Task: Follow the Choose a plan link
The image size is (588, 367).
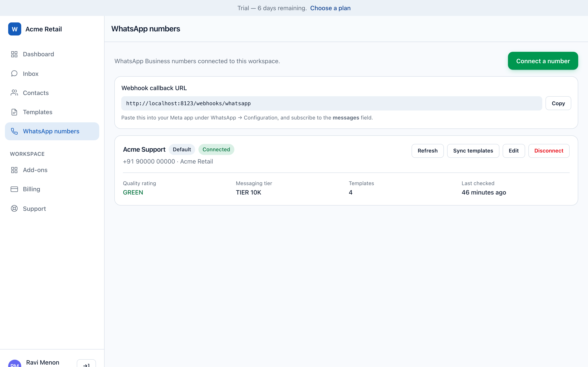Action: click(x=330, y=8)
